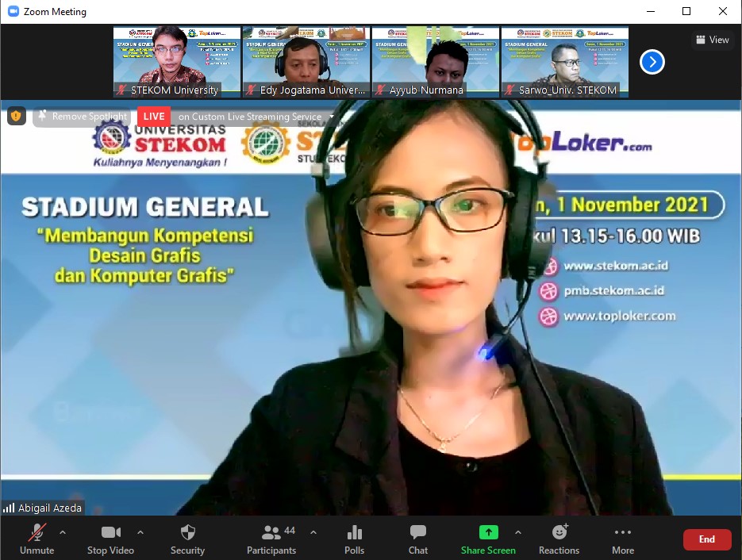Select Sarwo_Univ. STEKOM video thumbnail
Viewport: 742px width, 560px height.
pyautogui.click(x=565, y=62)
